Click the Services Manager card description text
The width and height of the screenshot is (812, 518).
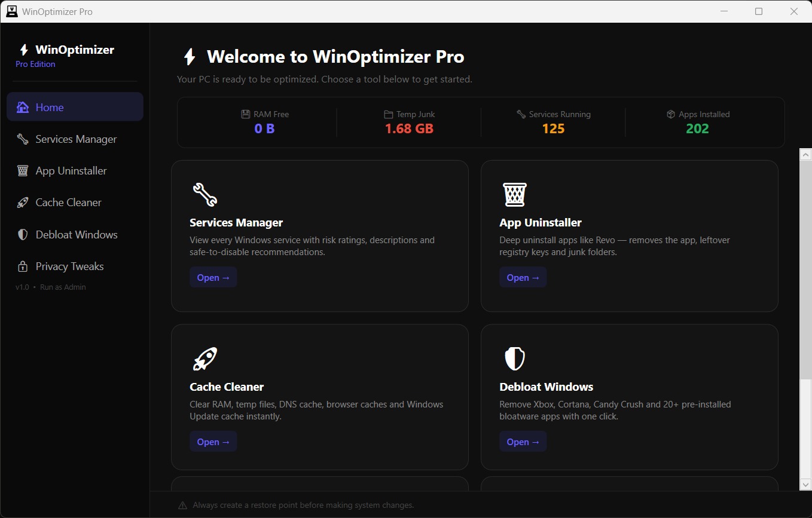tap(312, 246)
